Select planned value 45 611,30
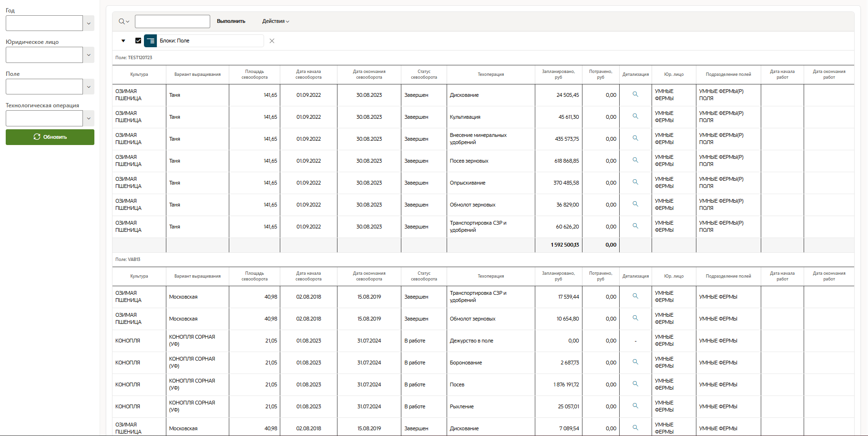The height and width of the screenshot is (436, 868). [569, 117]
